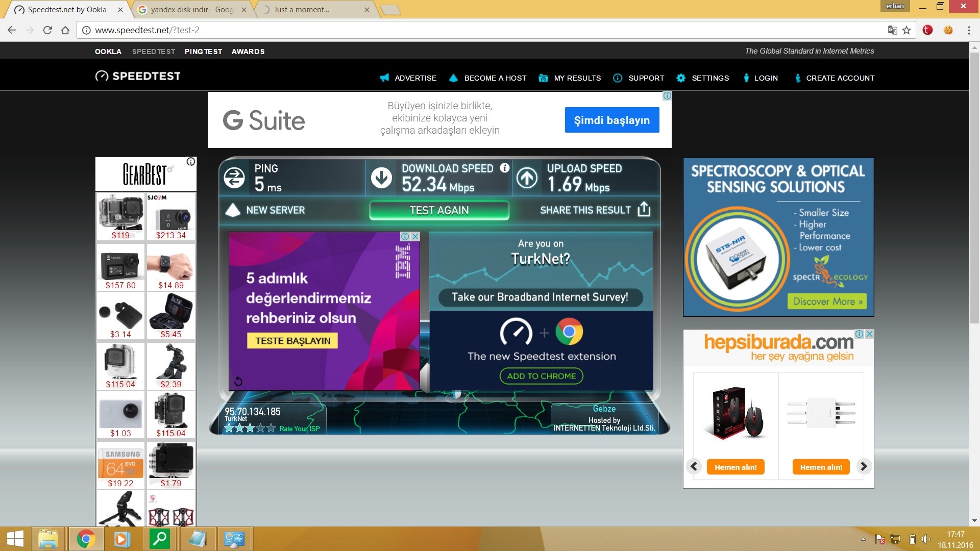Show hidden system tray icons
This screenshot has width=980, height=551.
(863, 539)
